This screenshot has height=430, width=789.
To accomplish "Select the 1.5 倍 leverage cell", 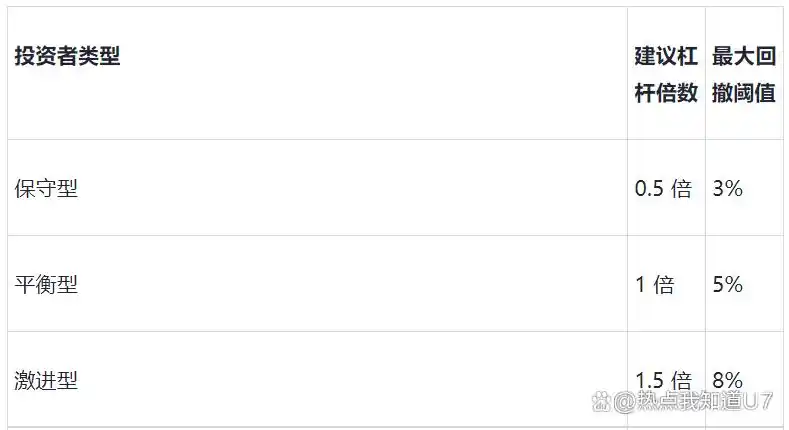I will [x=663, y=381].
